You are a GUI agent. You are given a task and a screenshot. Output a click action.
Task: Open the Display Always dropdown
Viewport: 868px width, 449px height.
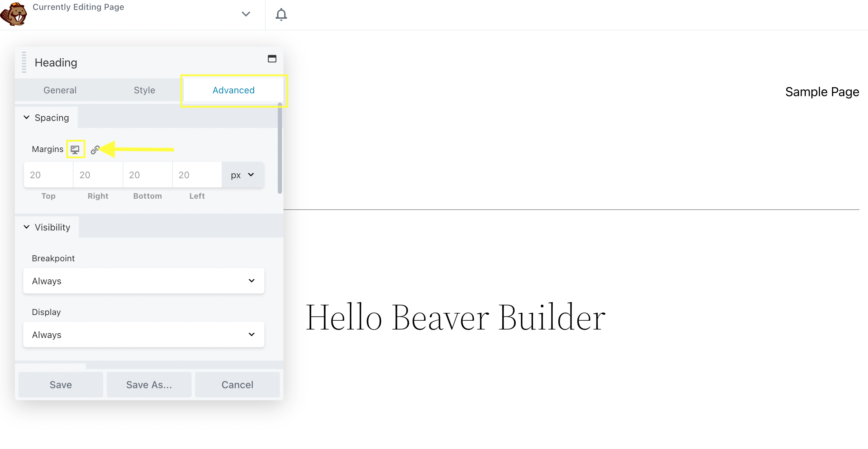pyautogui.click(x=143, y=335)
